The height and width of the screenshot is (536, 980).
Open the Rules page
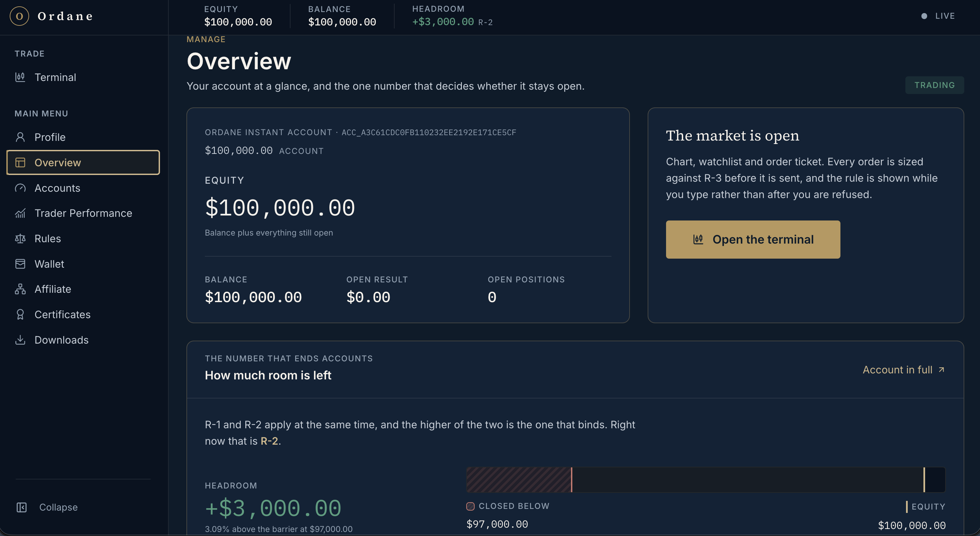(x=83, y=239)
